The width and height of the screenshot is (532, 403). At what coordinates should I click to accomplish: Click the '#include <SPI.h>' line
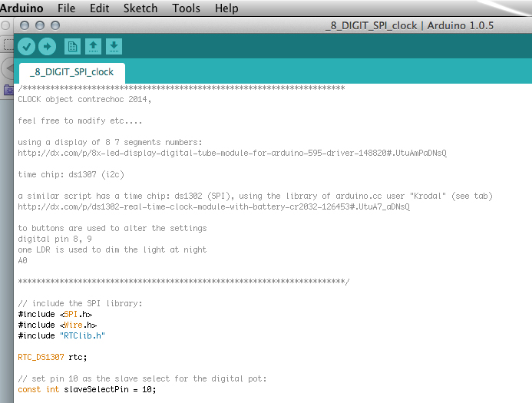(55, 314)
